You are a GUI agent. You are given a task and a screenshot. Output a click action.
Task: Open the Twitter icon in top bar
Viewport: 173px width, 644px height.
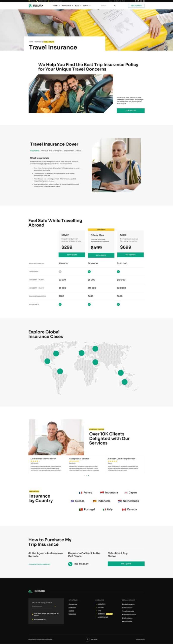point(138,1)
